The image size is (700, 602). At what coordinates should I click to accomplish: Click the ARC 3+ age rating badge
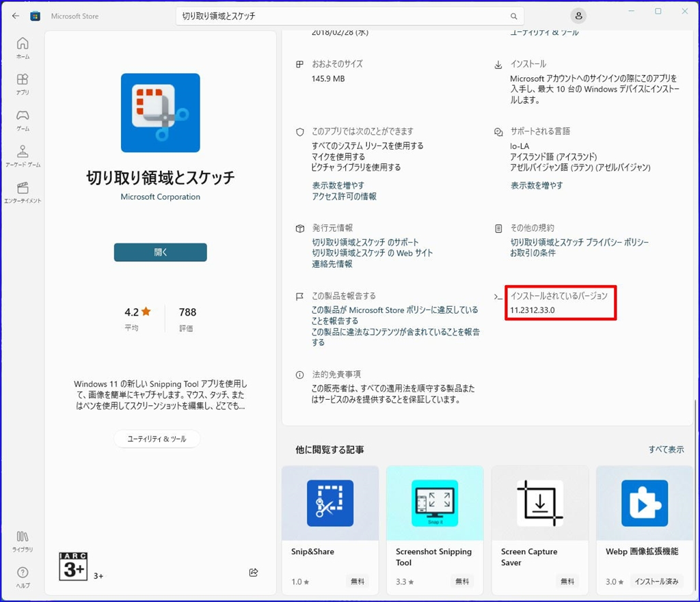(73, 566)
